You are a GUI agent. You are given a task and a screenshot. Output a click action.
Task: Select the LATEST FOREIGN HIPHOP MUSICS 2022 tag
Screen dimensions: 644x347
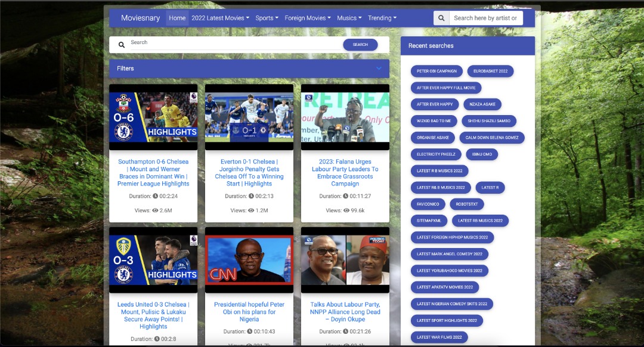point(452,237)
